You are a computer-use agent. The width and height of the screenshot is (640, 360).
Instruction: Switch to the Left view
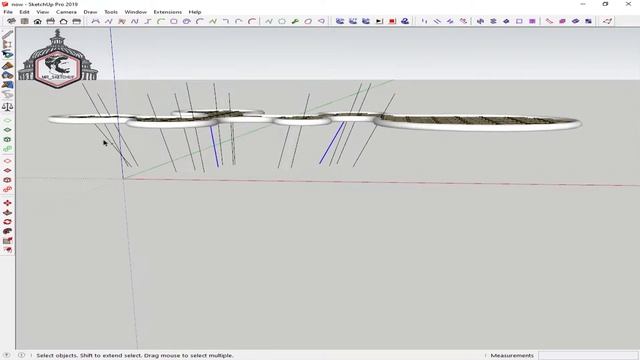[x=77, y=21]
